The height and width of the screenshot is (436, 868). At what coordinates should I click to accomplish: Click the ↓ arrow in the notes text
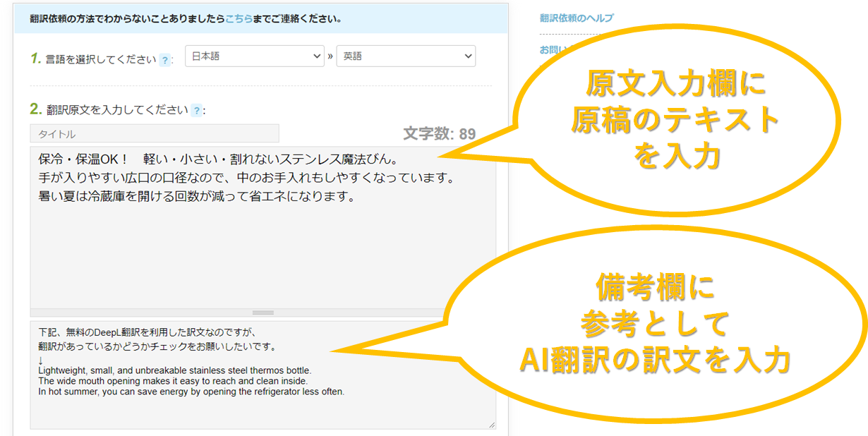(x=41, y=359)
